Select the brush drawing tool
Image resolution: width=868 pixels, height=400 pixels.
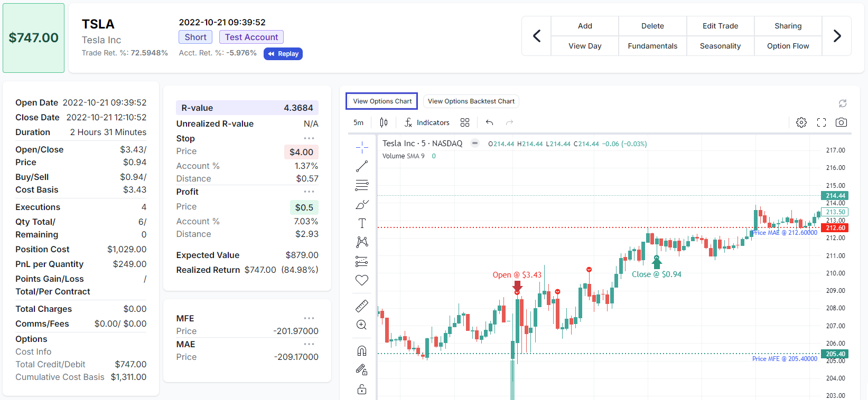pyautogui.click(x=362, y=204)
